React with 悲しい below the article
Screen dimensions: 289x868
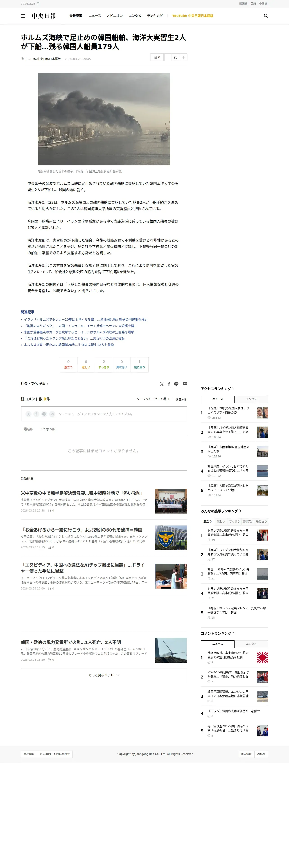86,365
